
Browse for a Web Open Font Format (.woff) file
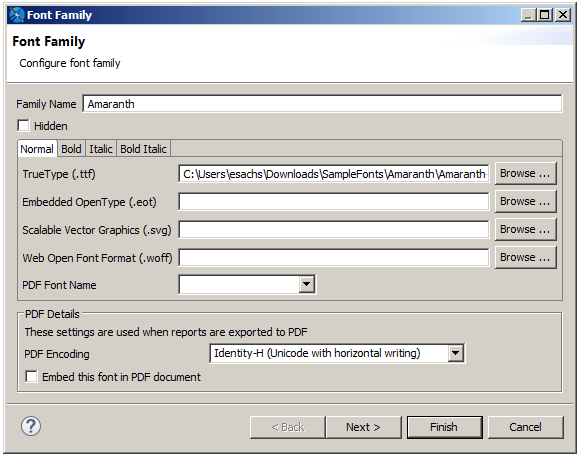pos(525,257)
